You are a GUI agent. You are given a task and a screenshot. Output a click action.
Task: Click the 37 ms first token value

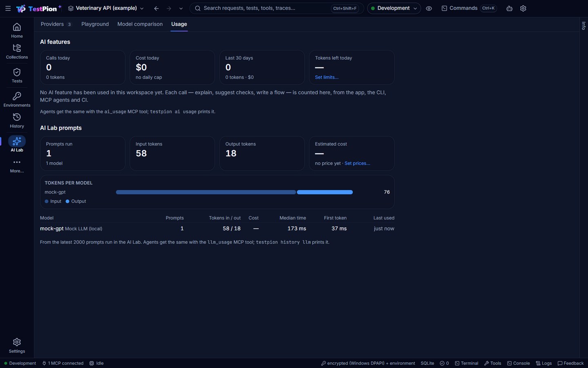(x=339, y=229)
